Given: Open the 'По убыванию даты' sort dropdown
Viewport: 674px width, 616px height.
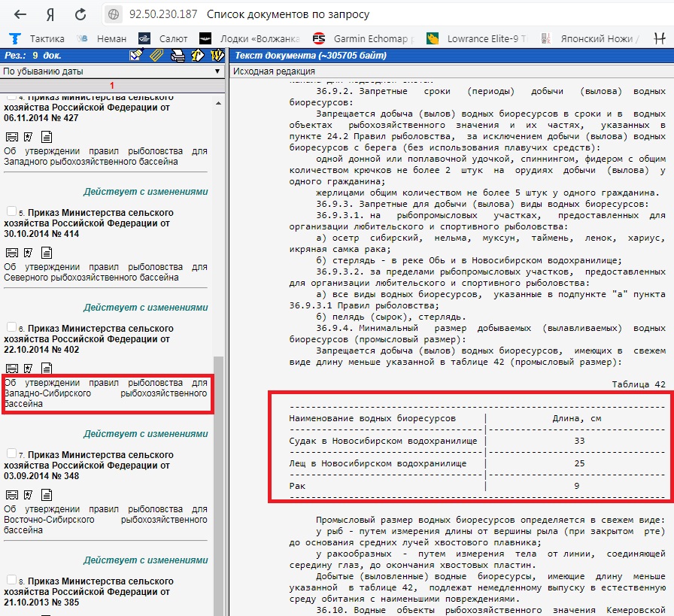Looking at the screenshot, I should (x=112, y=71).
